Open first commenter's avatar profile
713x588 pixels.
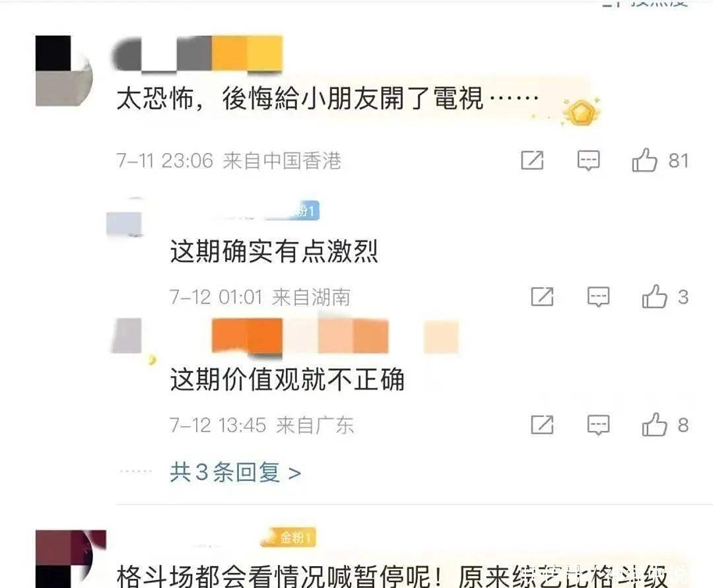point(64,71)
